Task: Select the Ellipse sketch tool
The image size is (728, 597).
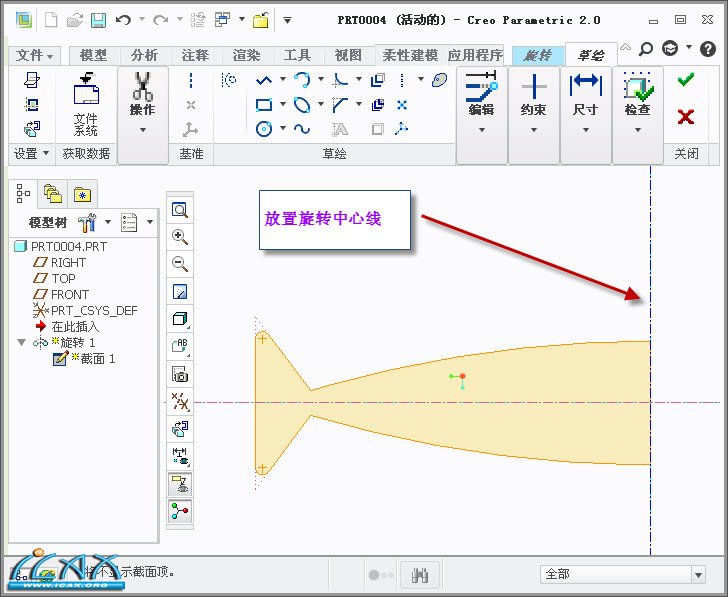Action: (x=302, y=105)
